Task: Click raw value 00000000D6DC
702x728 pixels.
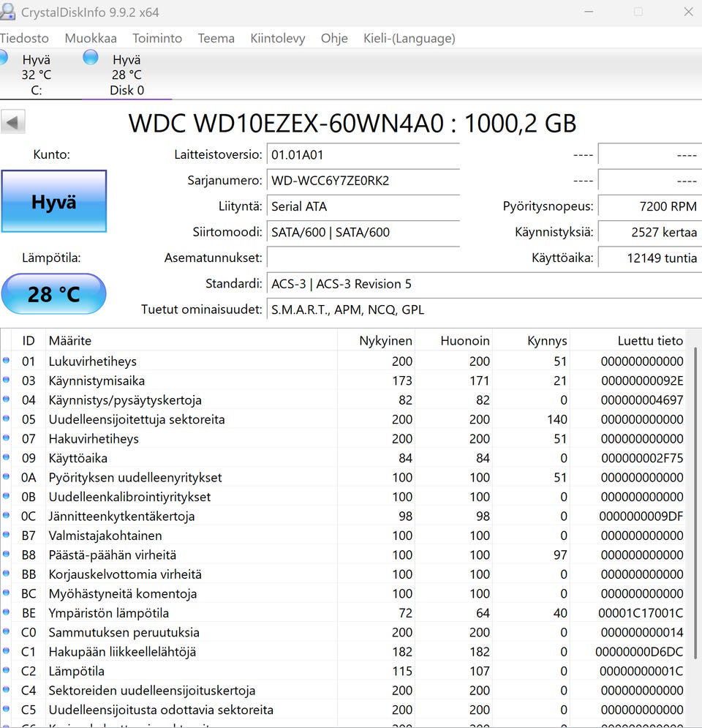Action: pos(639,651)
